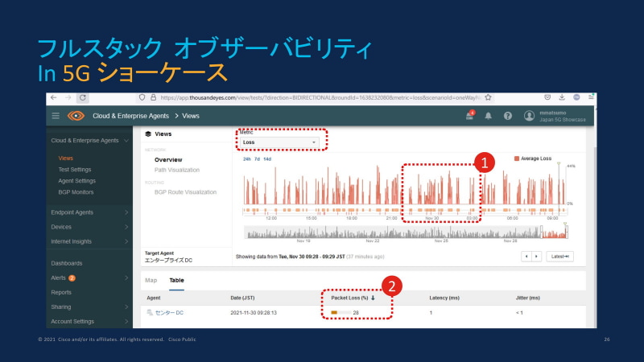Image resolution: width=644 pixels, height=362 pixels.
Task: Expand Internet Insights menu
Action: click(126, 242)
